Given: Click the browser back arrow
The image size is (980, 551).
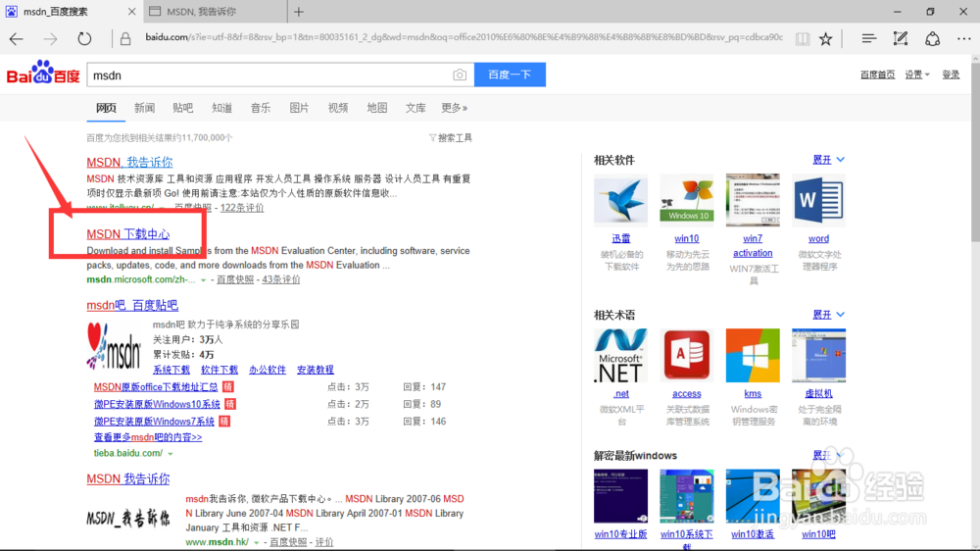Looking at the screenshot, I should click(17, 39).
